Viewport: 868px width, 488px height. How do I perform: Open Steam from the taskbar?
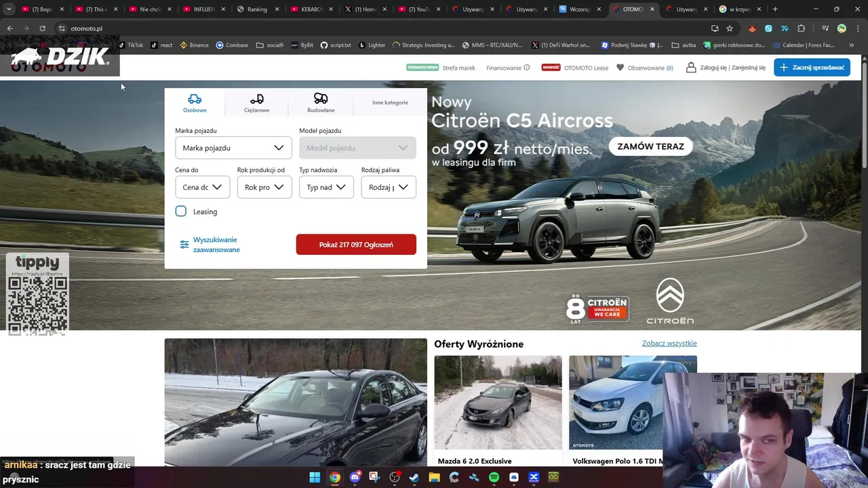[x=414, y=477]
